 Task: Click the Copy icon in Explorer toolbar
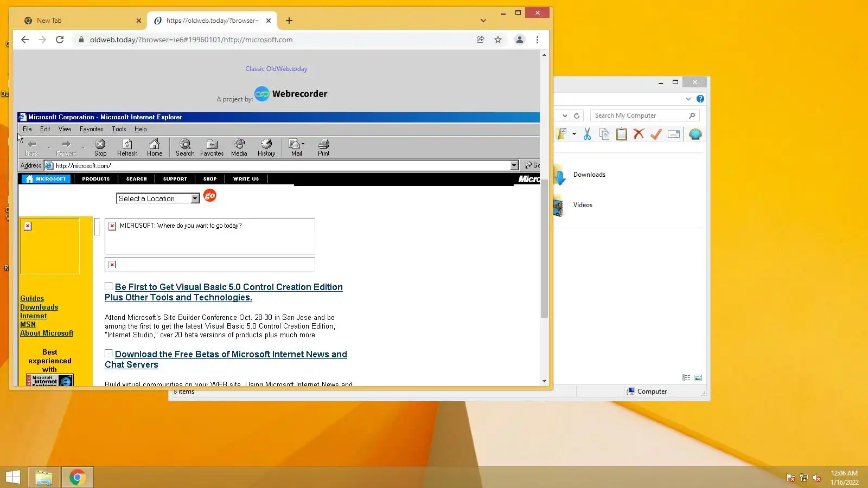click(604, 134)
